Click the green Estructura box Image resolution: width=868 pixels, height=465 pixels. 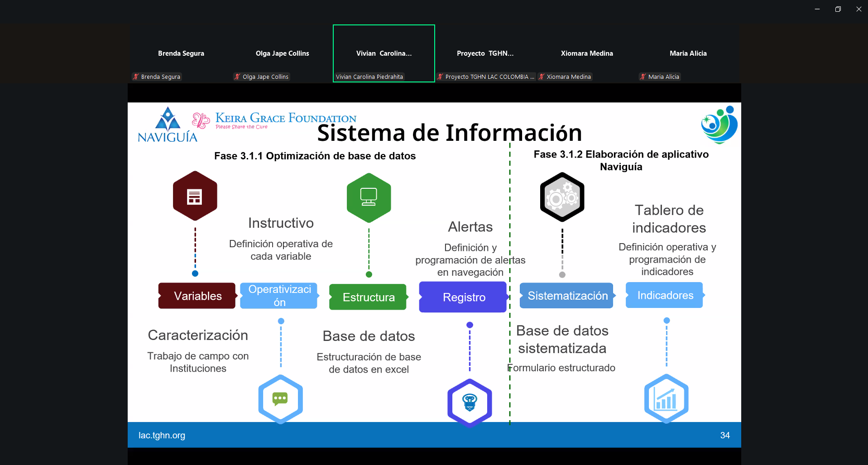click(368, 297)
